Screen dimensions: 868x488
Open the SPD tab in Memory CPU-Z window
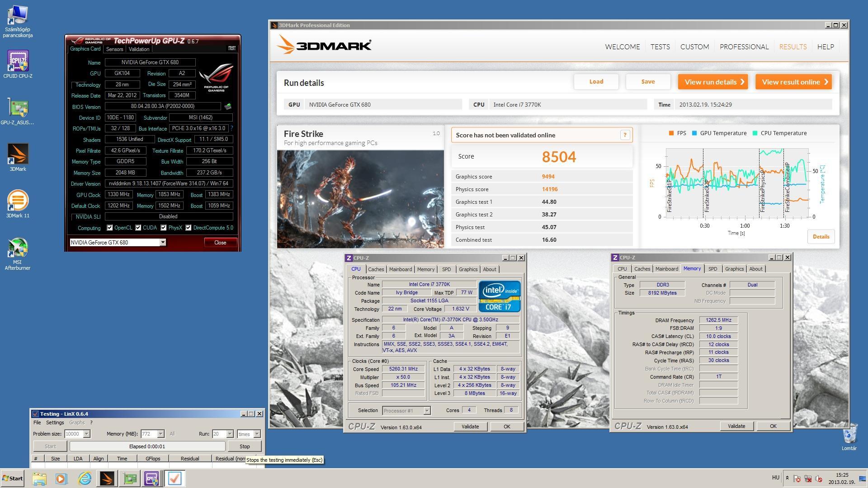tap(712, 269)
